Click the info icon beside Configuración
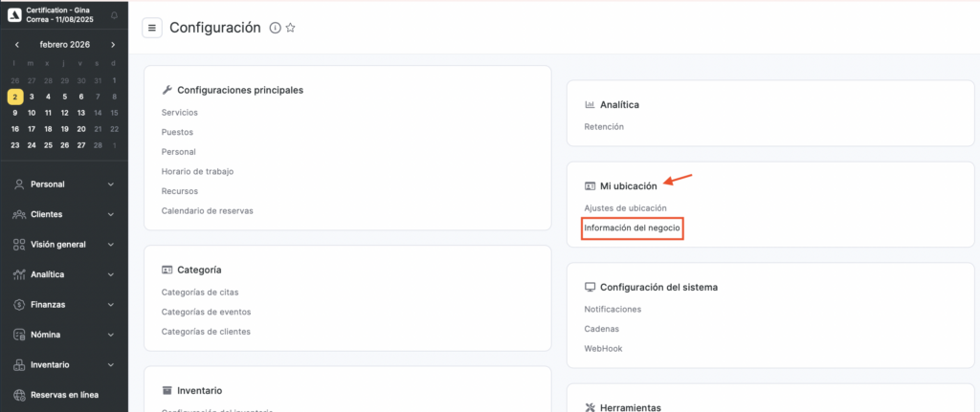The image size is (980, 412). [x=275, y=29]
